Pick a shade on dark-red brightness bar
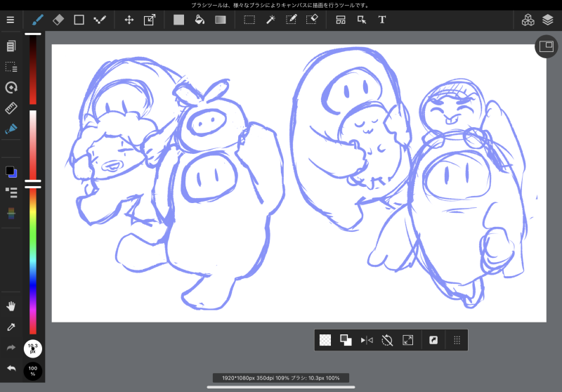Screen dimensions: 562x392 coord(32,70)
